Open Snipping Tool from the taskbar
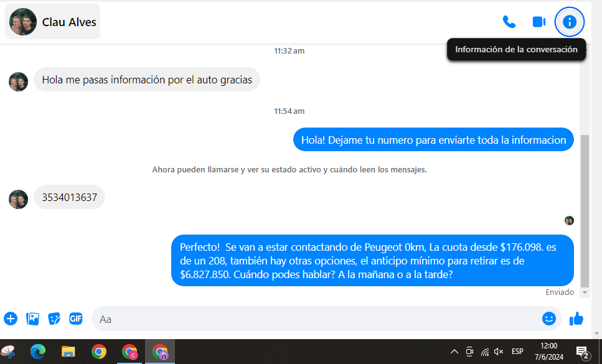 coord(8,352)
